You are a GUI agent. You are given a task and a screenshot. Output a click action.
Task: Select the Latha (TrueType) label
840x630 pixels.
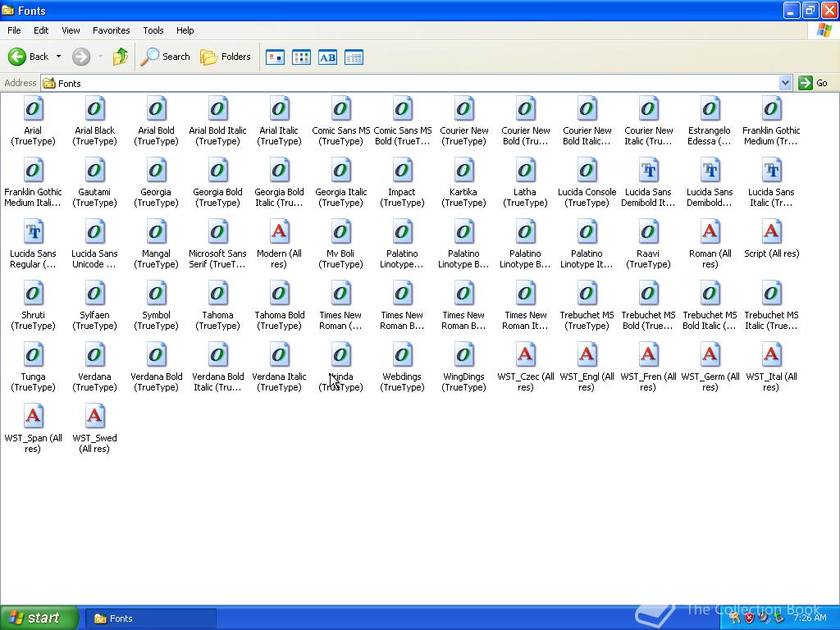pos(526,197)
